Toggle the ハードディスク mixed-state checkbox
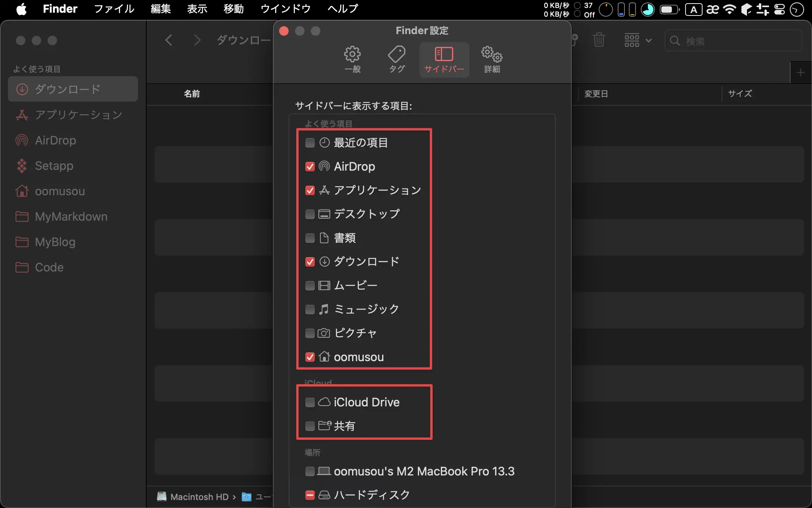The height and width of the screenshot is (508, 812). 310,495
